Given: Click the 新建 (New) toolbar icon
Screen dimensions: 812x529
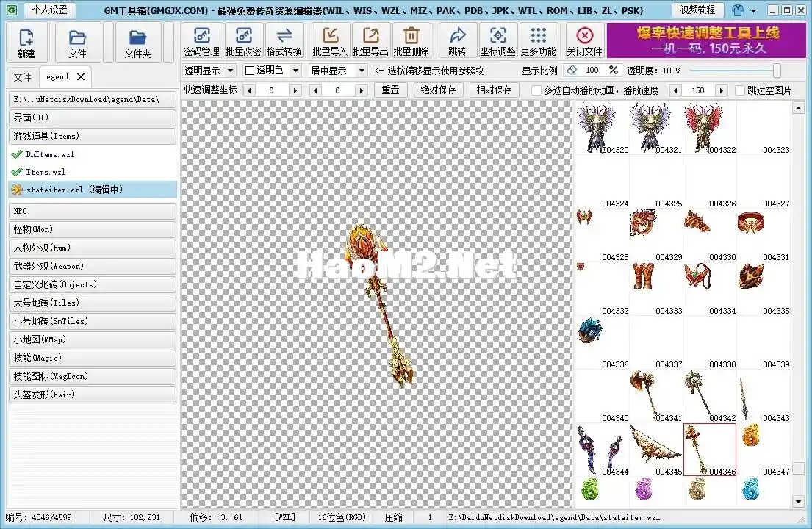Looking at the screenshot, I should point(26,43).
